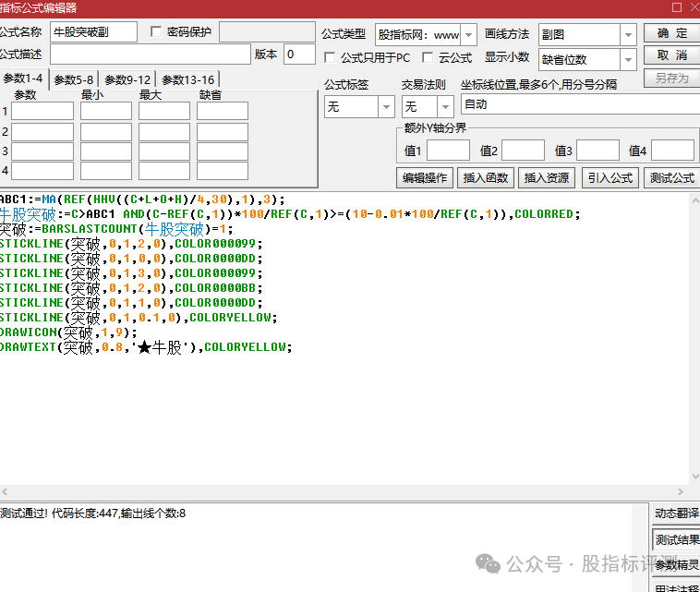
Task: Click the 牛股突破 definition code line
Action: click(290, 214)
